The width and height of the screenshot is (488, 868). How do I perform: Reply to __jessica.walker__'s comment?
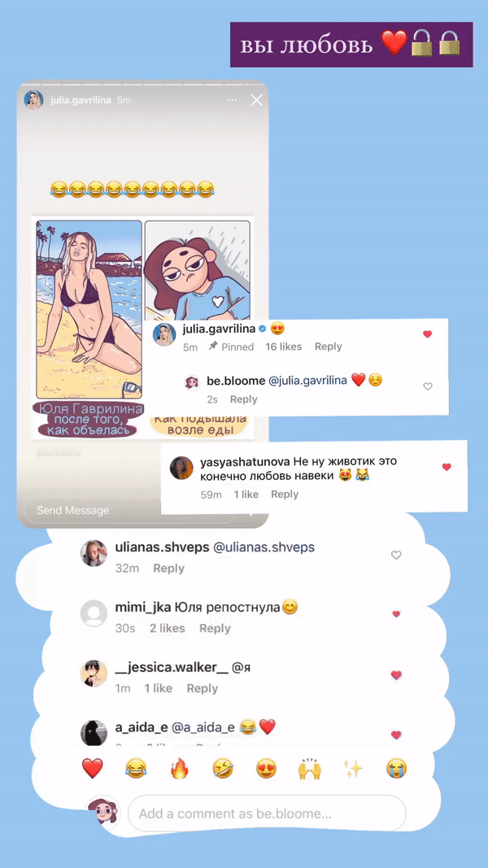click(202, 689)
